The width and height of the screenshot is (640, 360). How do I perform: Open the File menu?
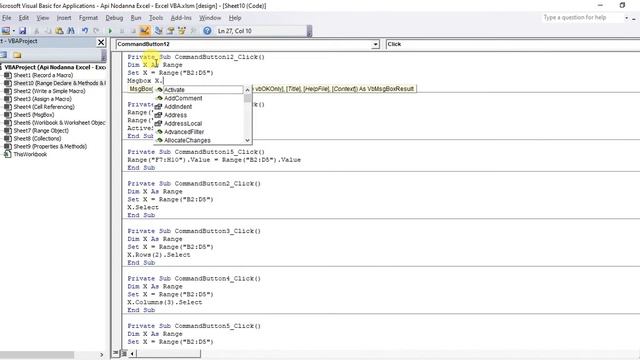(7, 18)
